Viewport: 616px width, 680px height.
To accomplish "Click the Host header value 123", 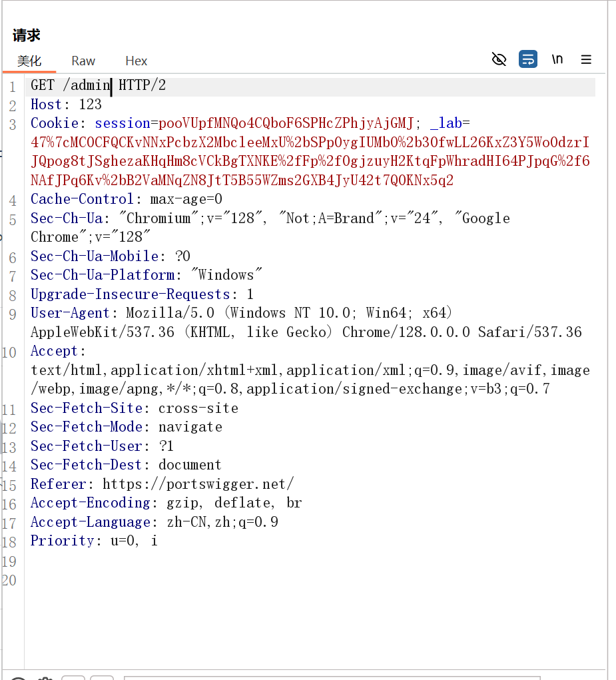I will 90,105.
